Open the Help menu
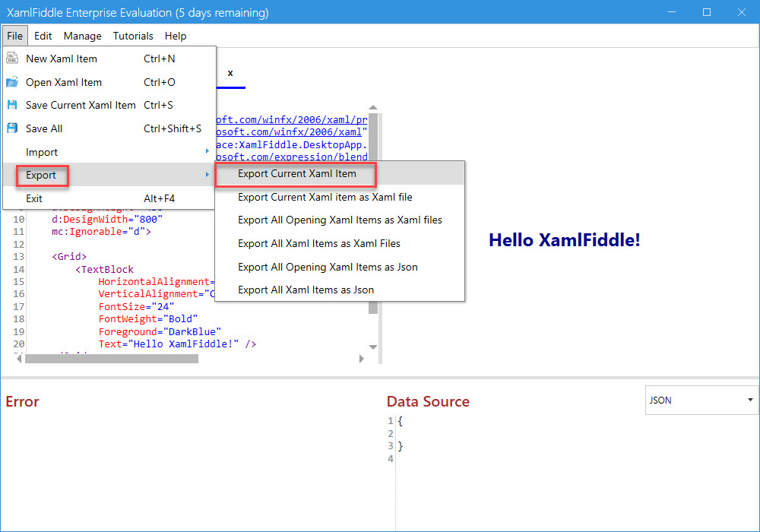 175,36
